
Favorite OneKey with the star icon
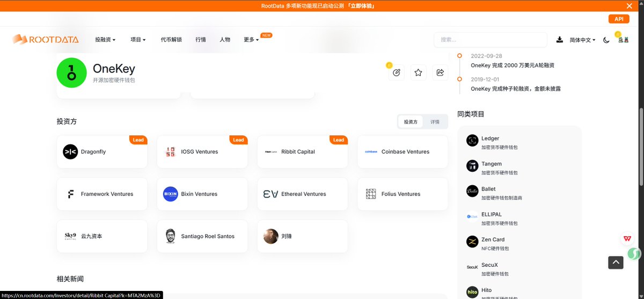(419, 72)
